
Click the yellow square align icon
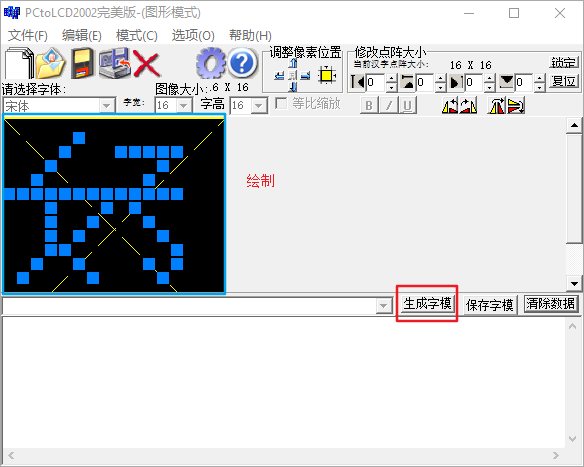pyautogui.click(x=327, y=75)
